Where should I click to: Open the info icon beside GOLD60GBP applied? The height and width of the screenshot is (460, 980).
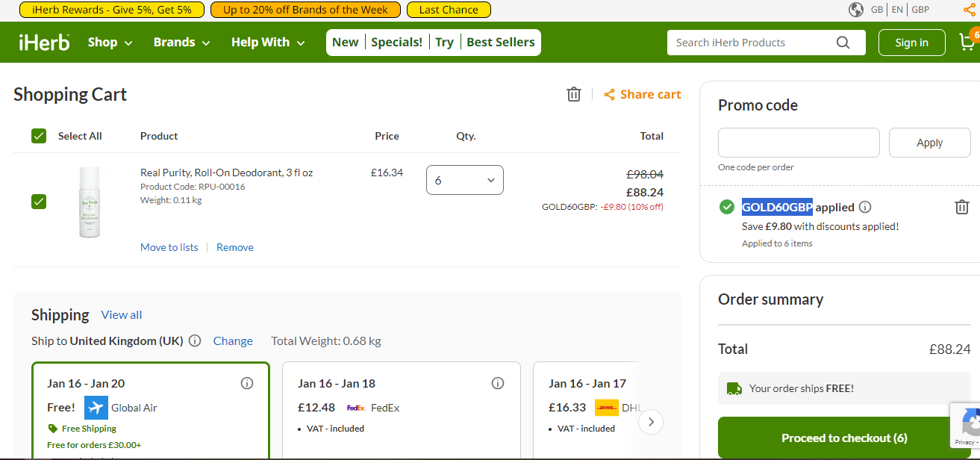click(865, 207)
